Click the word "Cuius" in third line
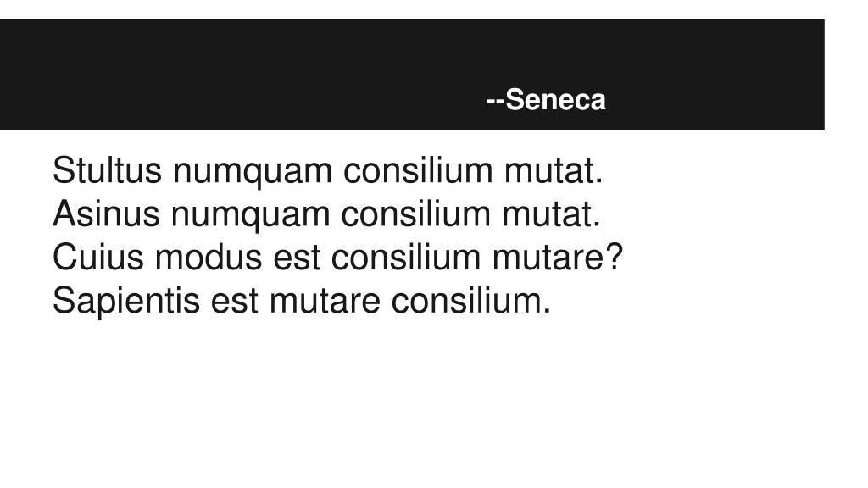The height and width of the screenshot is (488, 868). [x=98, y=258]
